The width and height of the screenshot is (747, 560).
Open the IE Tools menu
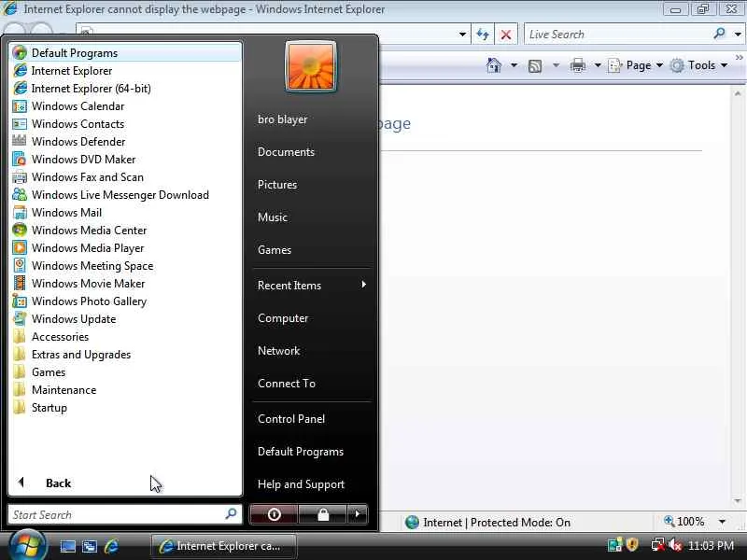click(698, 65)
